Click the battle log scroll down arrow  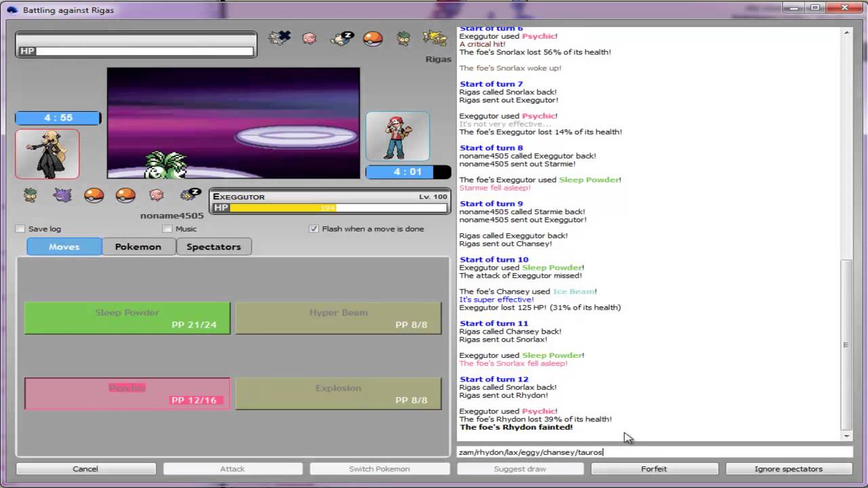coord(846,436)
